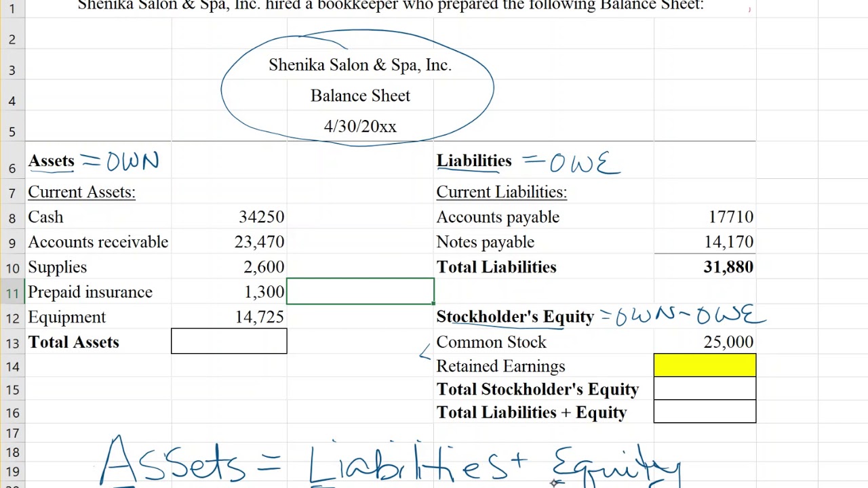Select the Accounts payable value 17710

(705, 217)
